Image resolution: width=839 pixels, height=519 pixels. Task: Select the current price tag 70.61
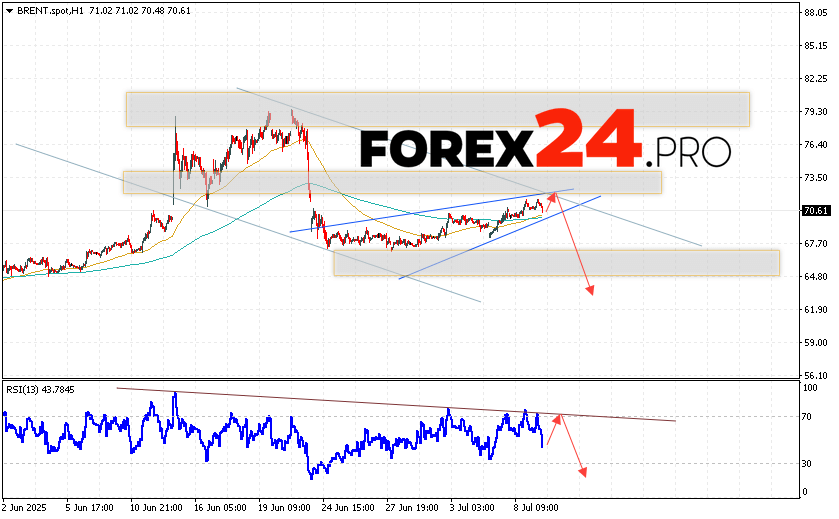tap(817, 210)
